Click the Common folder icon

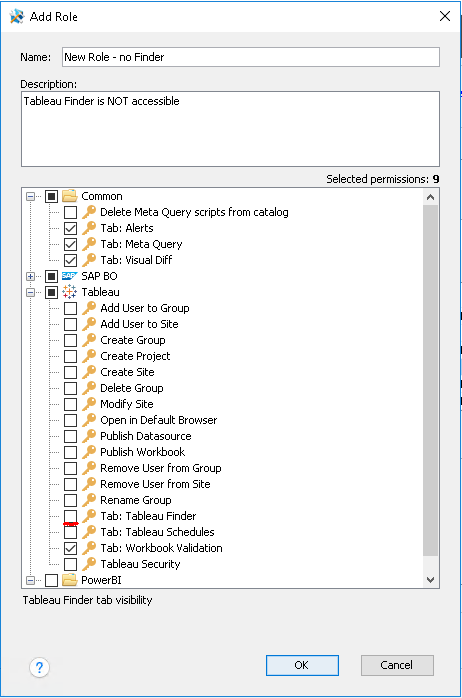click(x=70, y=196)
